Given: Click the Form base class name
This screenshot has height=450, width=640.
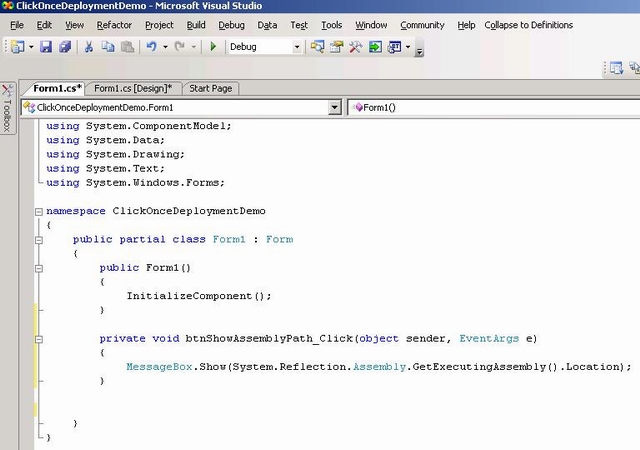Looking at the screenshot, I should pos(280,240).
